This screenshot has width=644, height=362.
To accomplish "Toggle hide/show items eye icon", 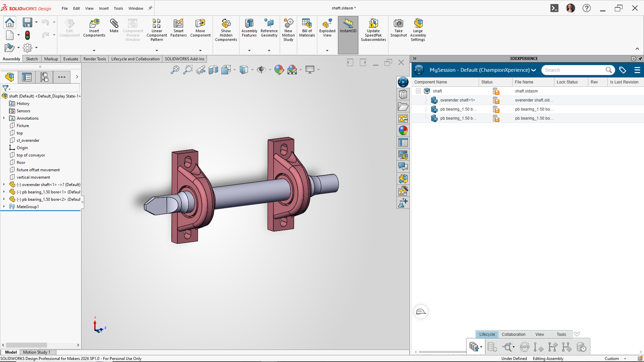I will [x=261, y=70].
